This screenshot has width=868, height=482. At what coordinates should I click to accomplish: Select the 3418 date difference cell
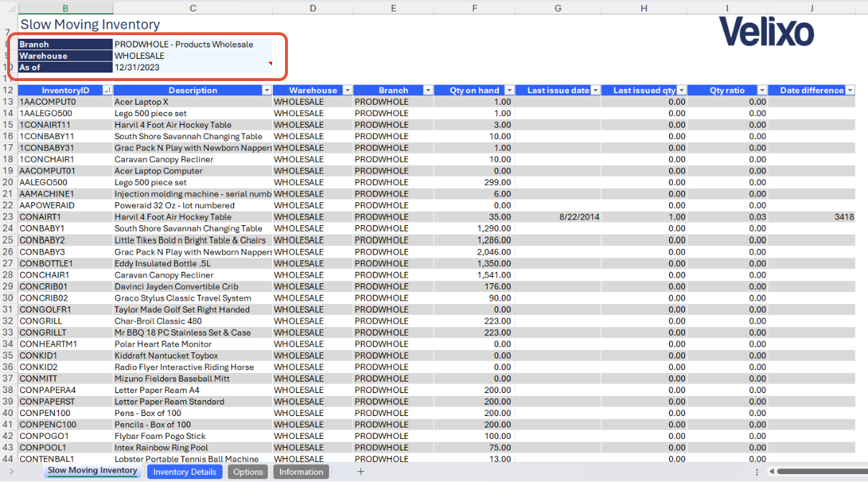811,217
